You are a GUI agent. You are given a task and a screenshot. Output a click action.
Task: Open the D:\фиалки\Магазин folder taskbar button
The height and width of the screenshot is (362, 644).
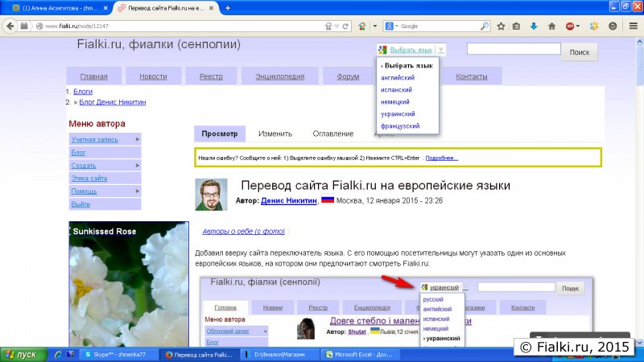pos(279,355)
